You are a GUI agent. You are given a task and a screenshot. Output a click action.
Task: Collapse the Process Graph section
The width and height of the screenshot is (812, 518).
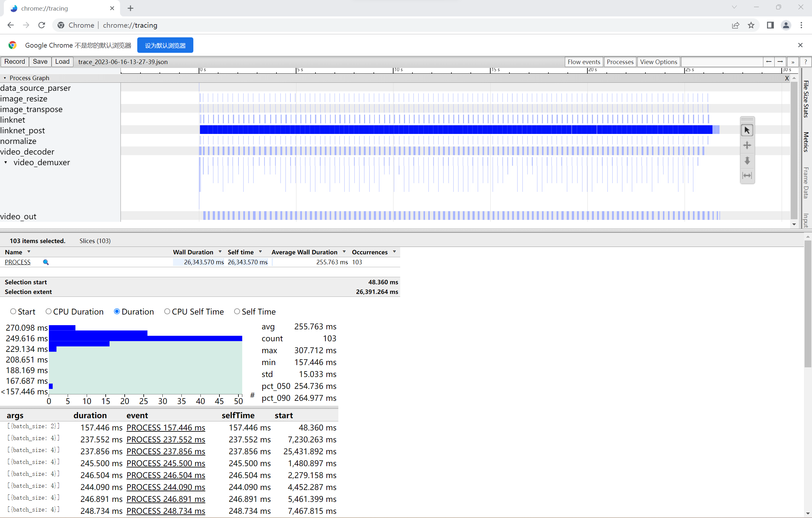[x=5, y=78]
